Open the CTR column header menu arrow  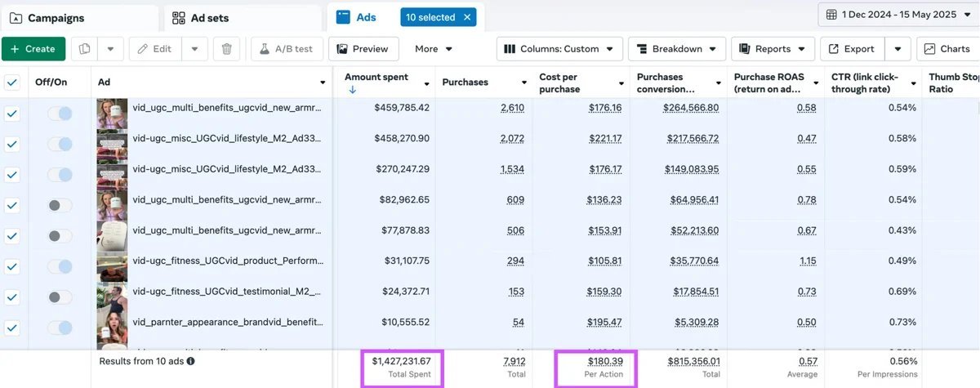[x=913, y=83]
